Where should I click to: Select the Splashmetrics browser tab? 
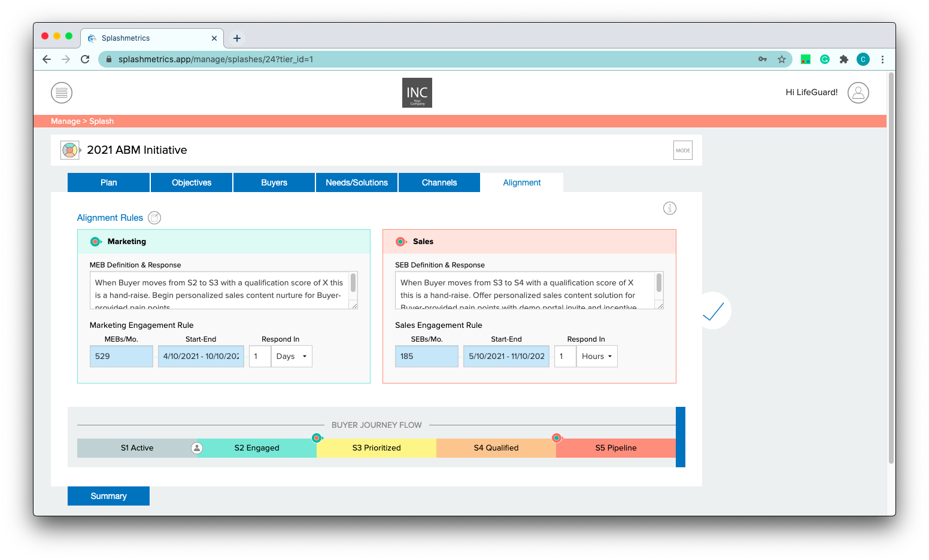coord(152,38)
